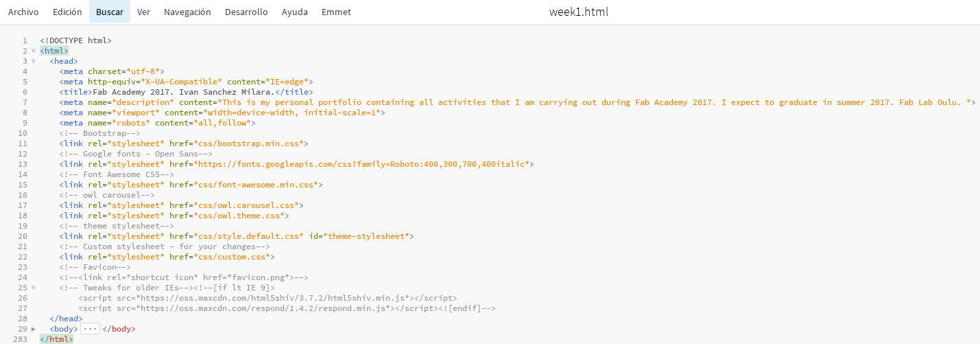
Task: Open the Desarrollo menu
Action: point(246,12)
